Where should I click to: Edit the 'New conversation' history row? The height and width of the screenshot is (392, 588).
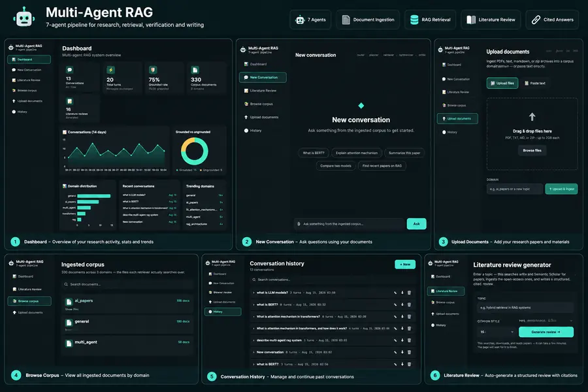[x=395, y=352]
